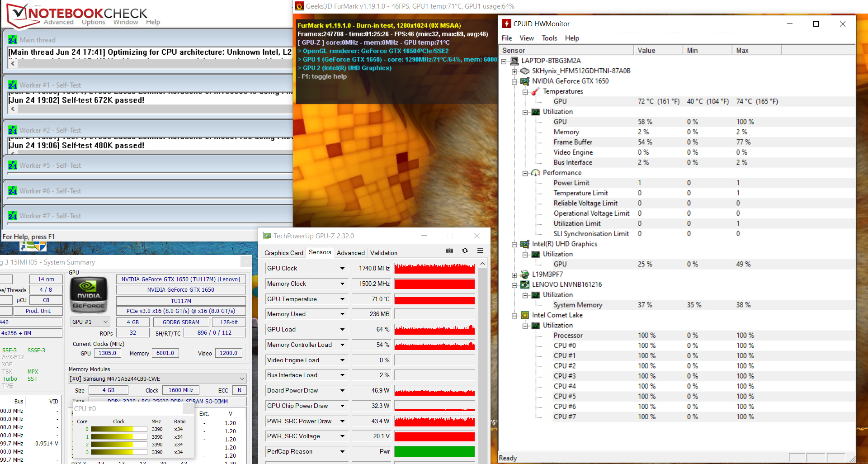Viewport: 868px width, 464px height.
Task: Click the GPU-Z title bar icon
Action: (x=267, y=236)
